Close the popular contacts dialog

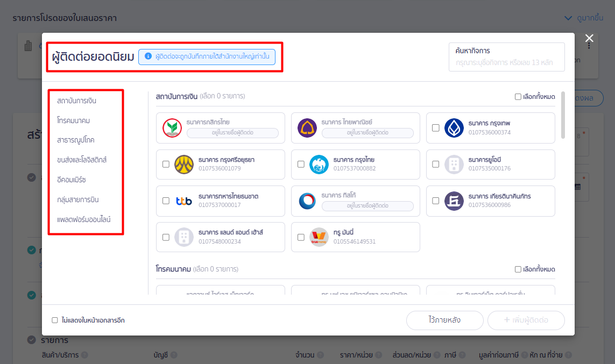(589, 38)
